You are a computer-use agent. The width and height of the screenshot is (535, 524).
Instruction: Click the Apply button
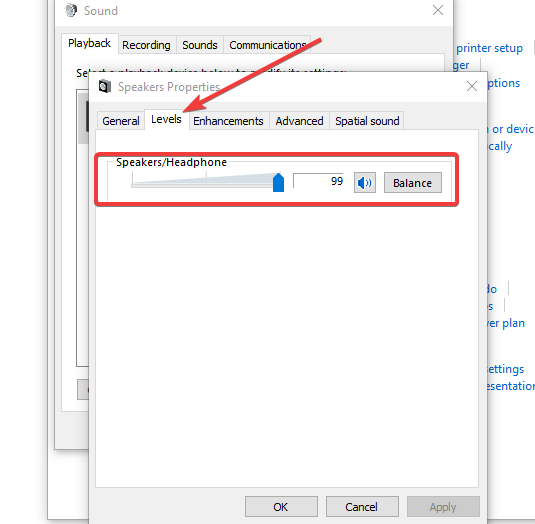point(443,507)
